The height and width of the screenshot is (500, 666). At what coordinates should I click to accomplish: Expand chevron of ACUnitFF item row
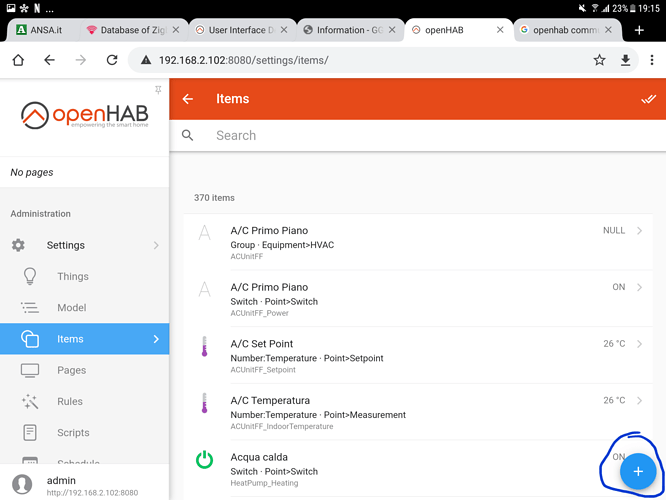(639, 231)
